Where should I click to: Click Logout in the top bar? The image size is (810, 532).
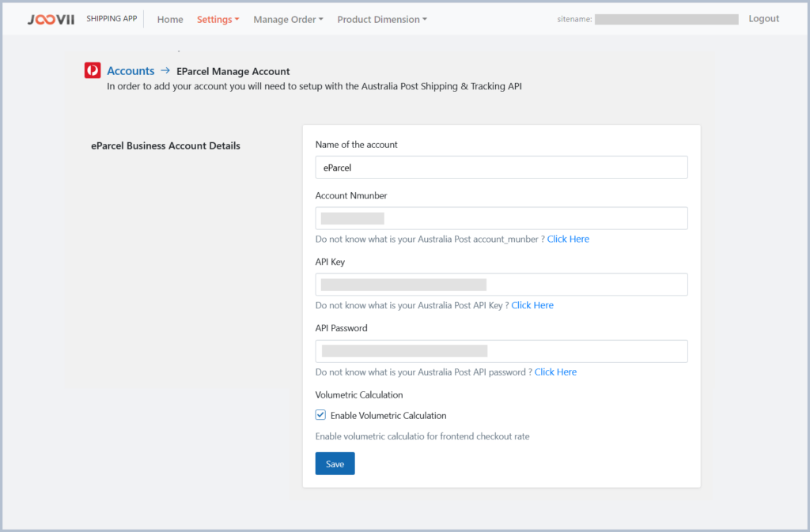click(763, 19)
